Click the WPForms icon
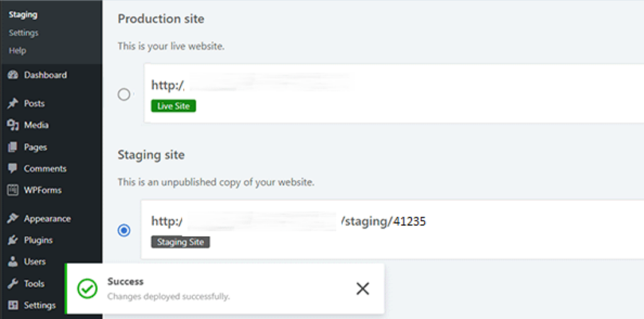The width and height of the screenshot is (644, 319). pos(13,190)
